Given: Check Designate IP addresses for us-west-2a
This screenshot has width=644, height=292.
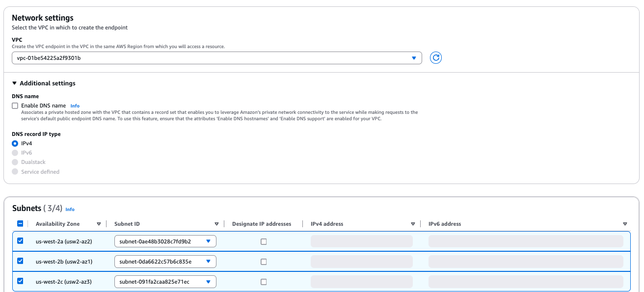Looking at the screenshot, I should click(264, 241).
